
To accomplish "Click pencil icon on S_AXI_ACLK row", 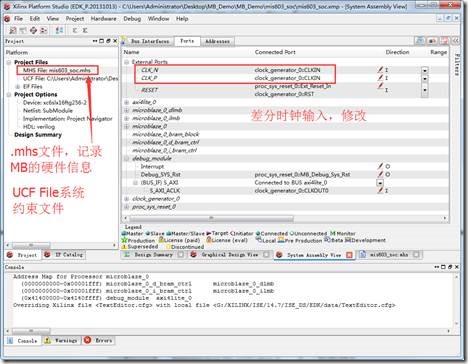I will pos(380,190).
